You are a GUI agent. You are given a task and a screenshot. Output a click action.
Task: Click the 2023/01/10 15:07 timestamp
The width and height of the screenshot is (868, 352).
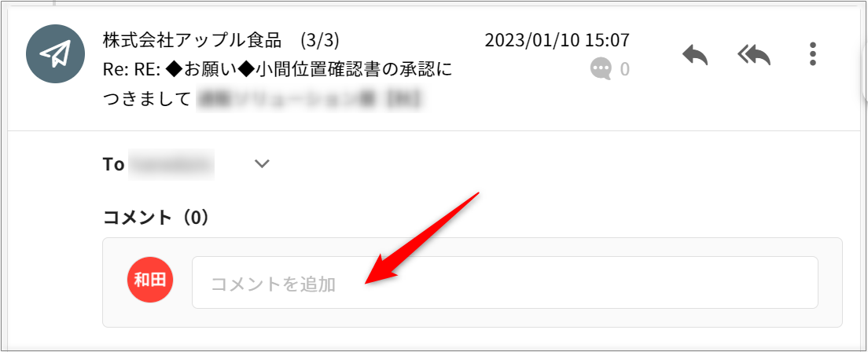point(557,40)
